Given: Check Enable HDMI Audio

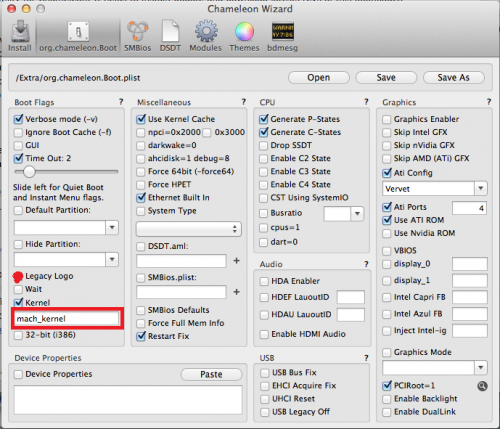Looking at the screenshot, I should [x=264, y=334].
